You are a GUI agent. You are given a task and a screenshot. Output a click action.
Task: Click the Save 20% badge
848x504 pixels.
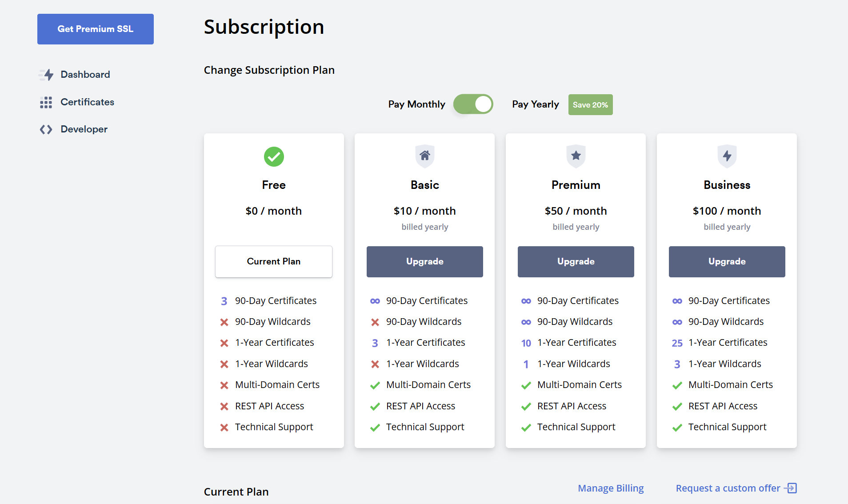pos(590,105)
